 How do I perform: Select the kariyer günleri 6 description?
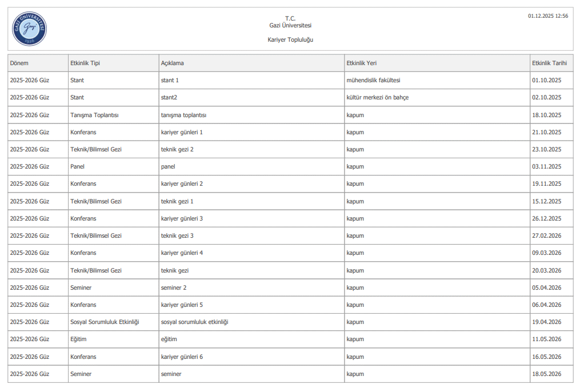click(x=182, y=357)
